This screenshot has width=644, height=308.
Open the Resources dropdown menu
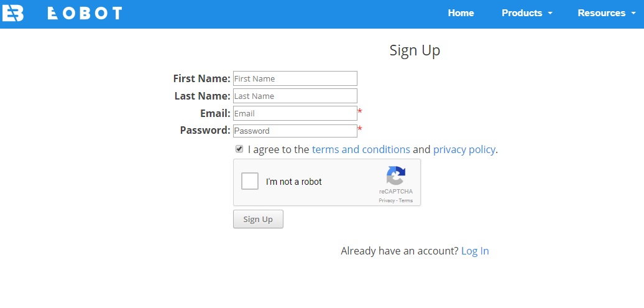point(602,13)
